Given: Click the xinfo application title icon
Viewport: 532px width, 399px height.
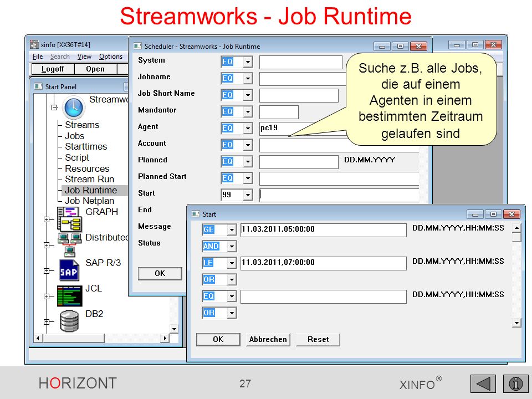Looking at the screenshot, I should (x=34, y=44).
